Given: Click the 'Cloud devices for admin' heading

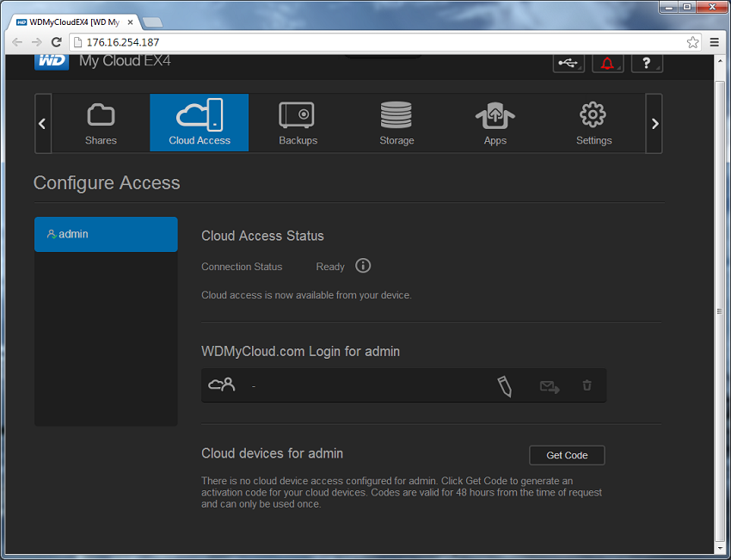Looking at the screenshot, I should pyautogui.click(x=273, y=453).
